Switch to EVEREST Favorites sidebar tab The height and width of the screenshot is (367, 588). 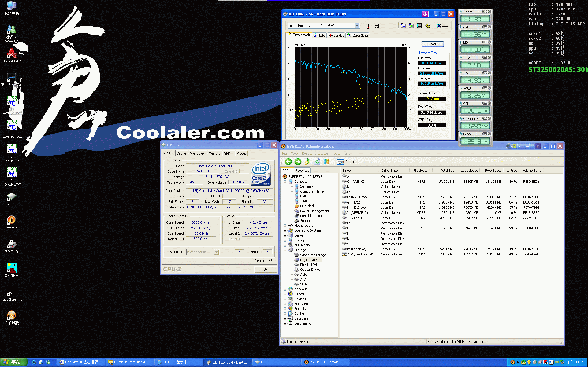tap(302, 171)
